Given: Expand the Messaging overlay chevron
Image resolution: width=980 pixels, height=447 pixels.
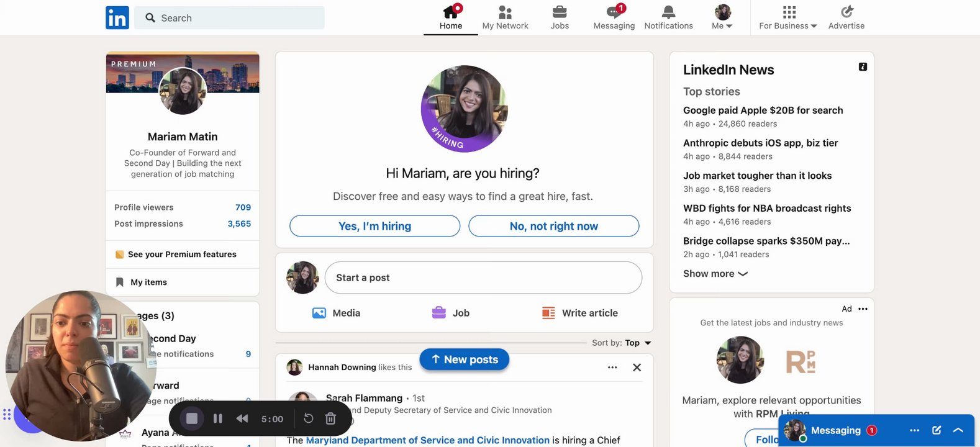Looking at the screenshot, I should [958, 430].
